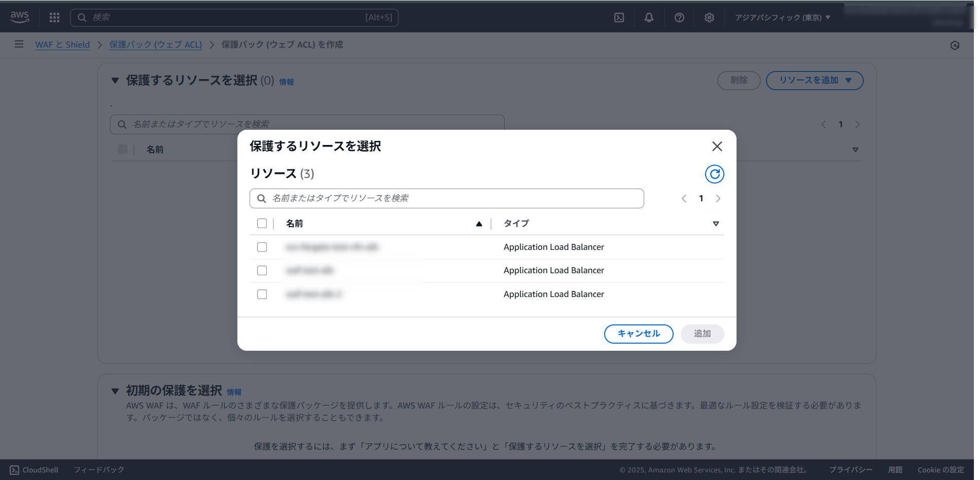Sort the 名前 column using the arrow
This screenshot has height=480, width=980.
click(x=479, y=224)
